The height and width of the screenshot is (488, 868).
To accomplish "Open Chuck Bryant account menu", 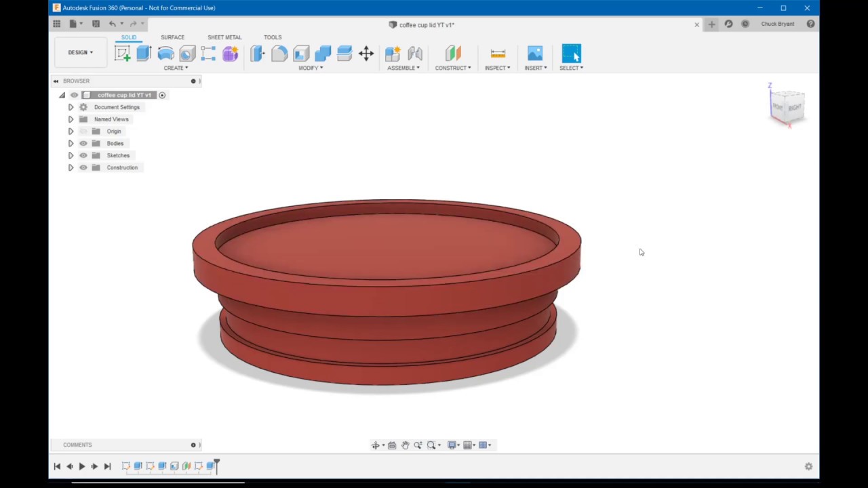I will [778, 24].
